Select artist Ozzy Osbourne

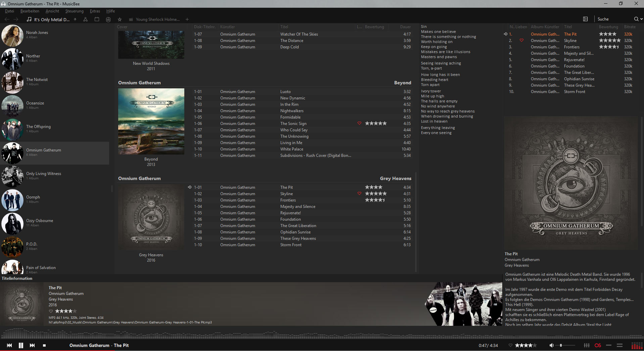tap(55, 223)
